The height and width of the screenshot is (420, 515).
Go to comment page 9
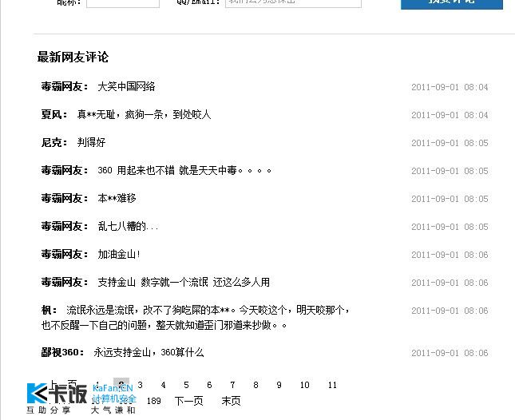pos(279,385)
